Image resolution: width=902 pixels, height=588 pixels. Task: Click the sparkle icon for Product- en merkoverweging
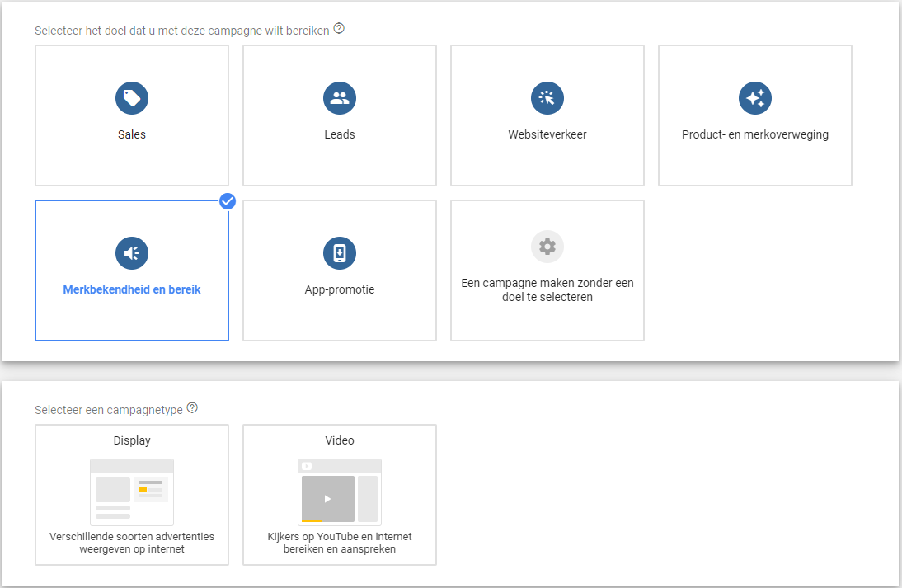[755, 98]
